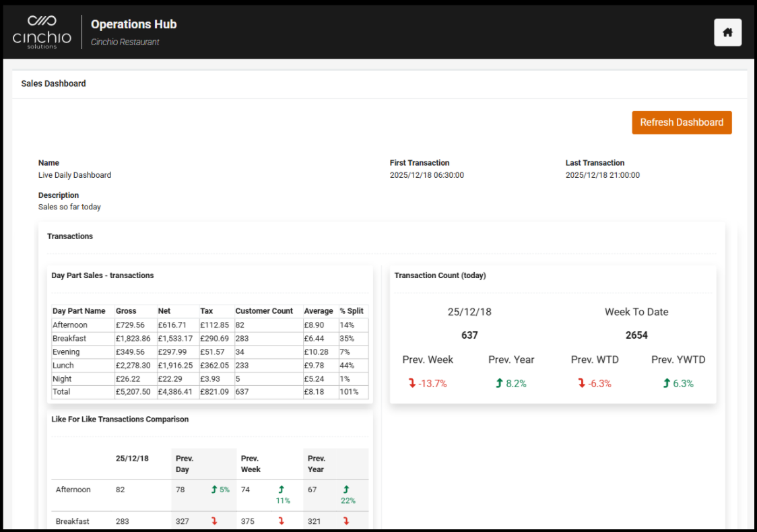Viewport: 757px width, 532px height.
Task: Click red down arrow beside -13.7%
Action: pos(412,383)
